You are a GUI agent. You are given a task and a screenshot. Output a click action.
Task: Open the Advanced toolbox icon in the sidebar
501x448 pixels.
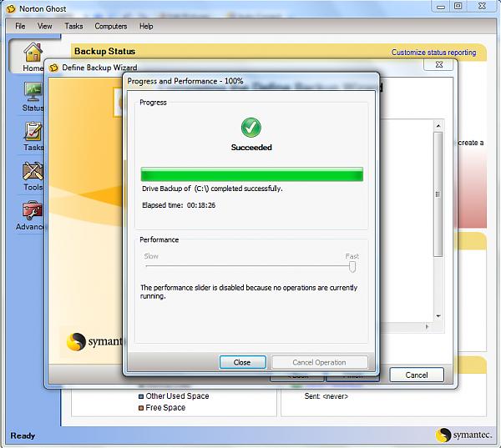coord(33,210)
